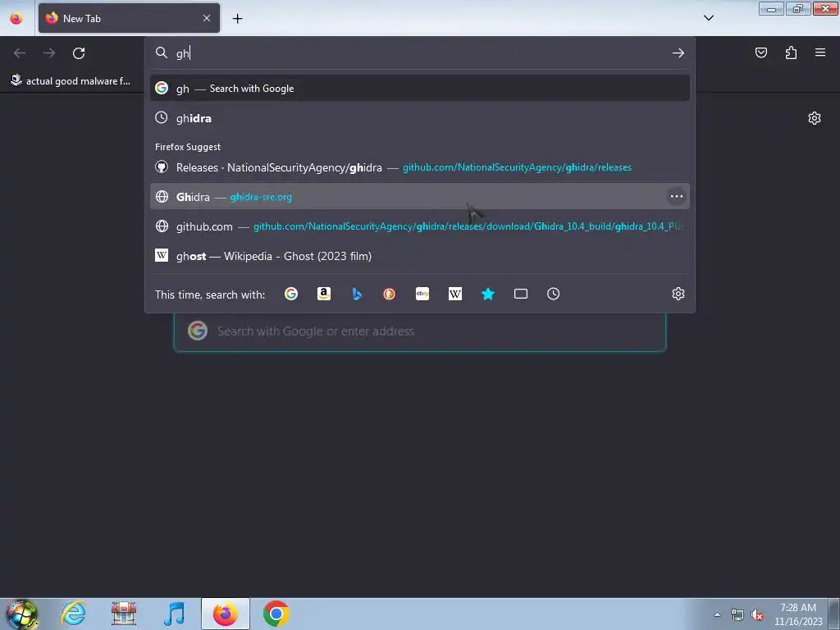
Task: Open Ghidra — ghidra-sre.org suggestion
Action: (420, 197)
